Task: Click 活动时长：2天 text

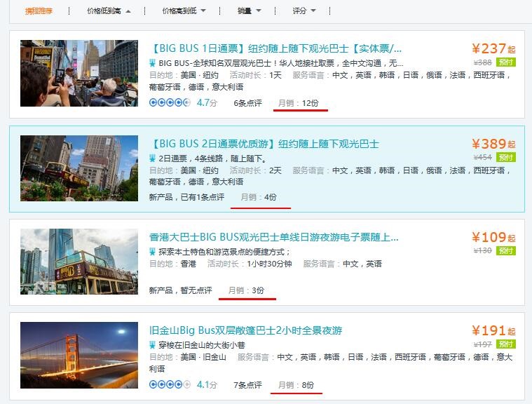Action: point(255,170)
